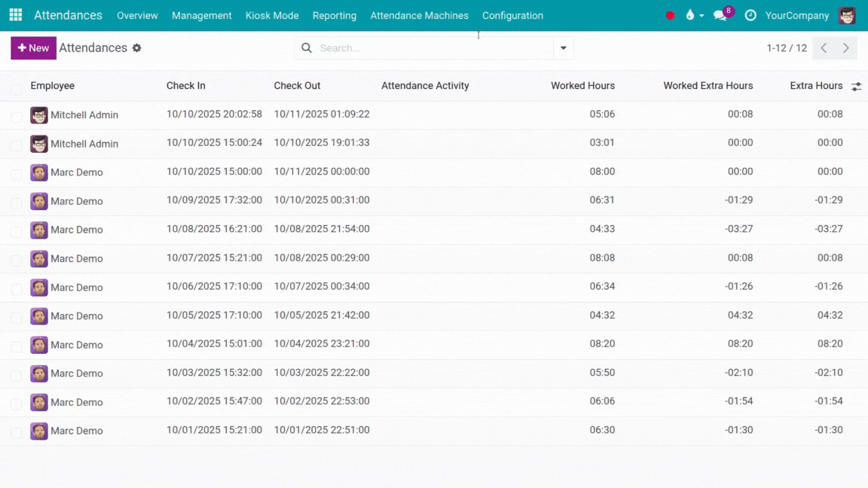Click the developer mode droplet icon

pyautogui.click(x=689, y=15)
